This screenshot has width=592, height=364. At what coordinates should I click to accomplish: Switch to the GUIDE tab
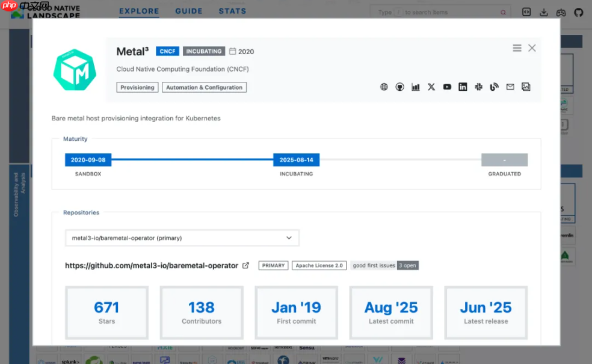click(189, 11)
